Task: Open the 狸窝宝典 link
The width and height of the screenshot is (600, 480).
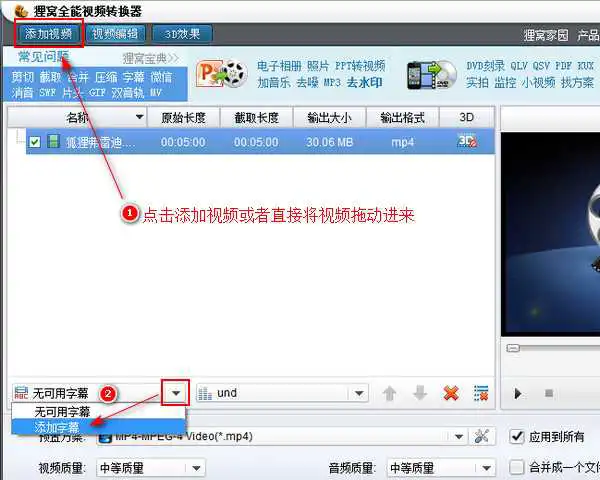Action: (x=150, y=58)
